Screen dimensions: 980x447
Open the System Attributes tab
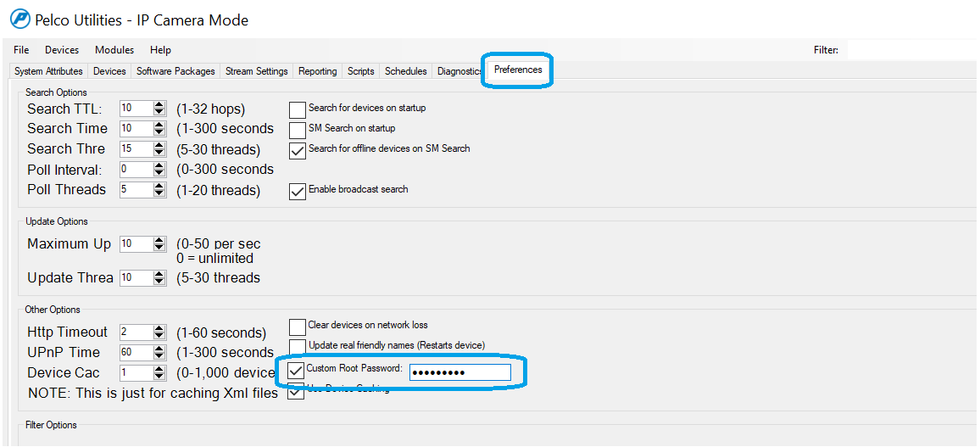click(48, 71)
